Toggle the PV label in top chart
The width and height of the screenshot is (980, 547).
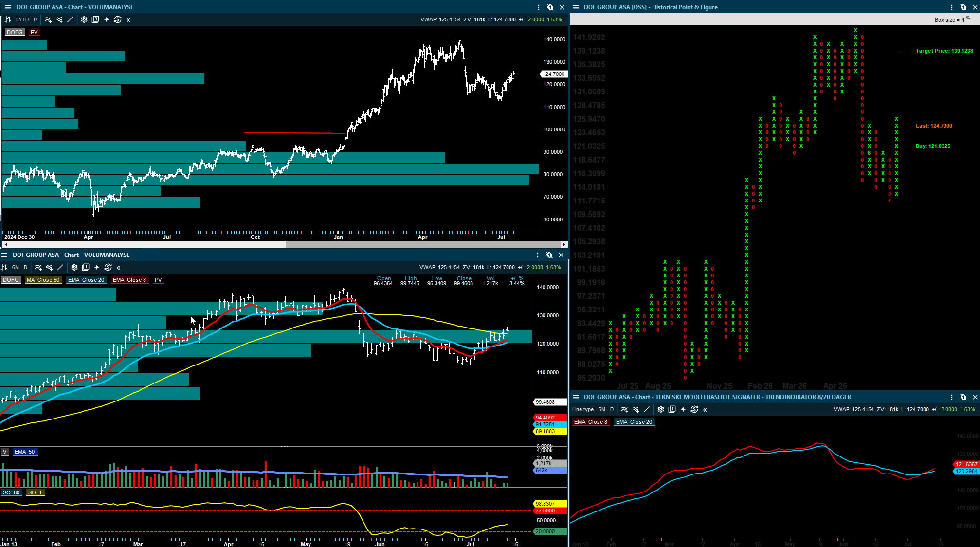(34, 32)
